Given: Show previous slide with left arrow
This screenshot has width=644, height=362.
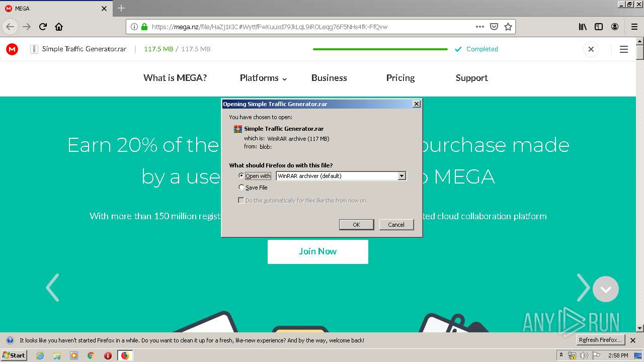Looking at the screenshot, I should point(52,288).
